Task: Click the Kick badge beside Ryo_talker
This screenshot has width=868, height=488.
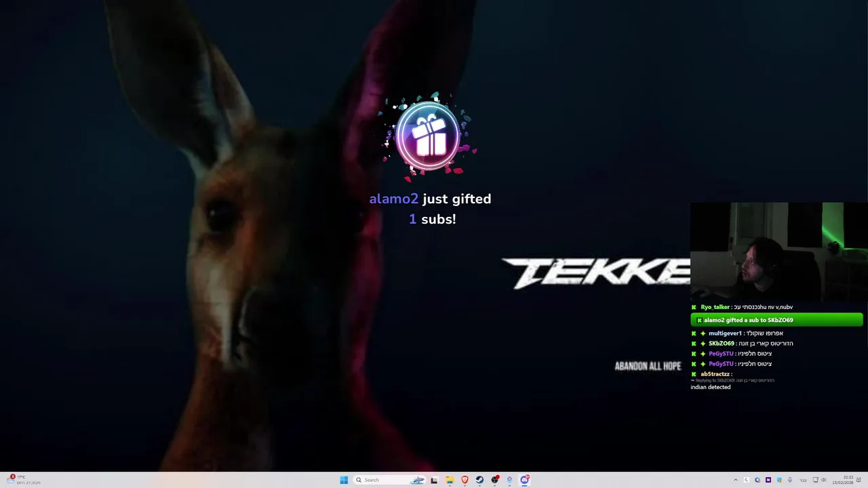Action: (x=694, y=307)
